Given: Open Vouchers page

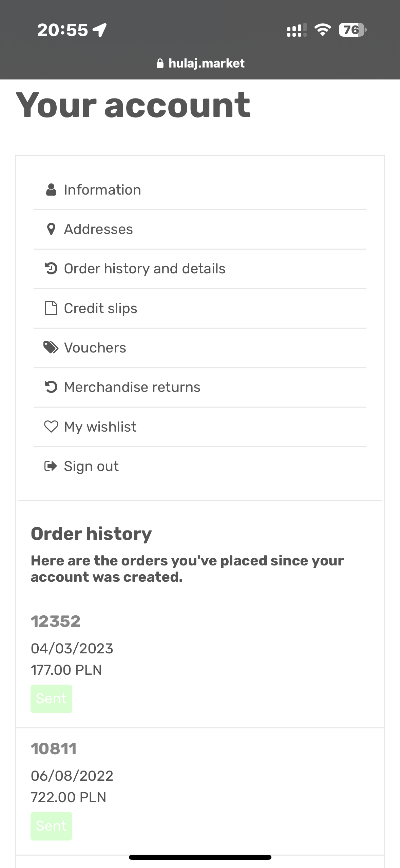Looking at the screenshot, I should 200,347.
